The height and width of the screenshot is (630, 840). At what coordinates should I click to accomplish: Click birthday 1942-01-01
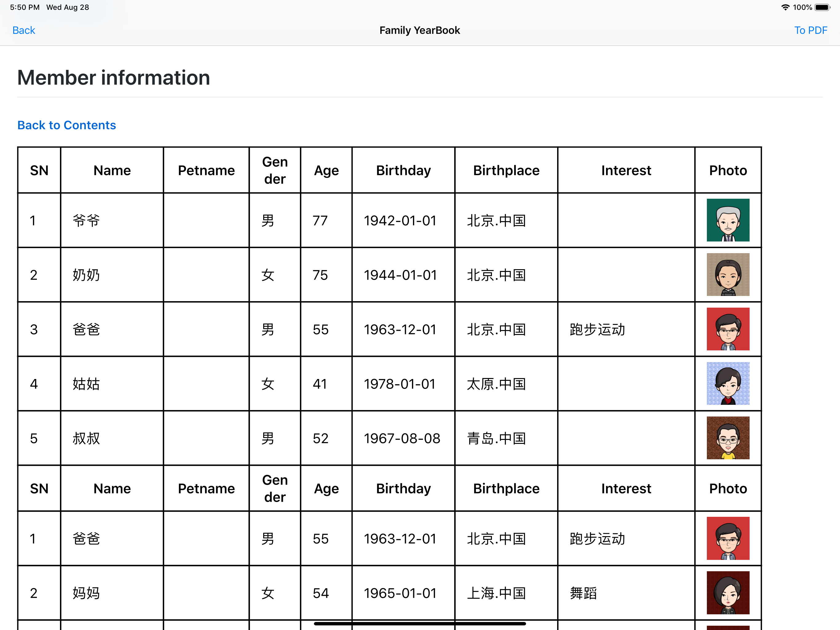coord(400,220)
